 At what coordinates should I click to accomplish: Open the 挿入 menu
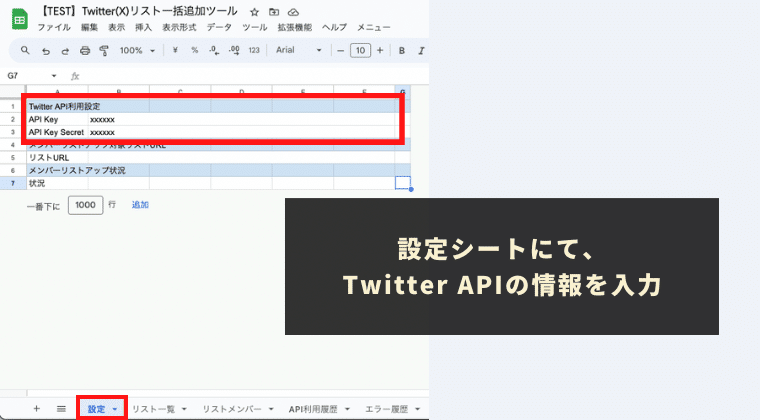point(143,28)
